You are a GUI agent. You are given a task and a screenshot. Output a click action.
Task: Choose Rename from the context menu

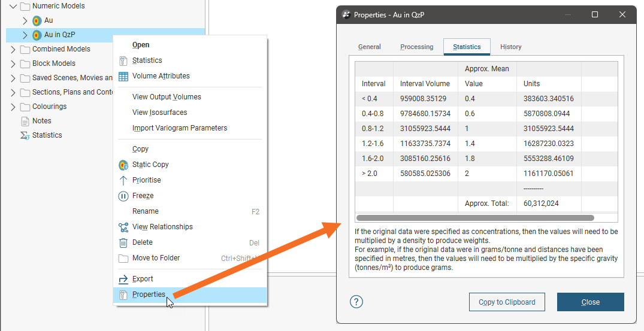click(x=146, y=212)
